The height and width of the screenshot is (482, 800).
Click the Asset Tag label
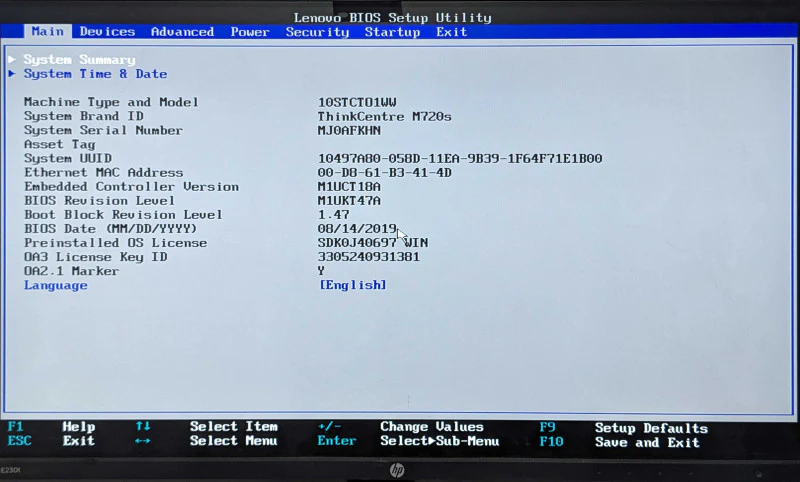pos(60,145)
